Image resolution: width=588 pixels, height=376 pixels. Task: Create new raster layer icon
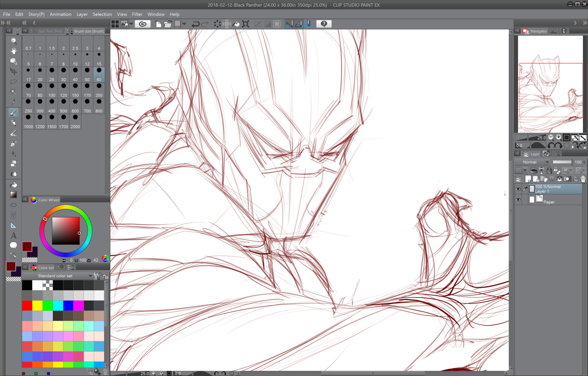point(528,179)
